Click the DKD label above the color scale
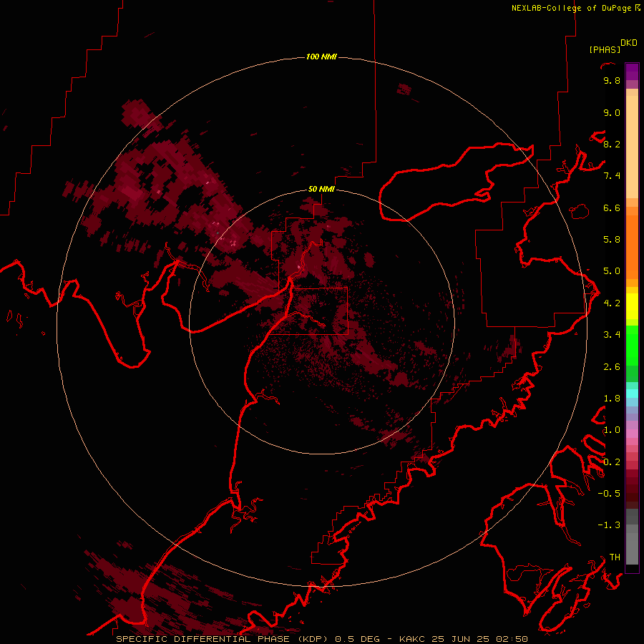644x644 pixels. (x=629, y=43)
